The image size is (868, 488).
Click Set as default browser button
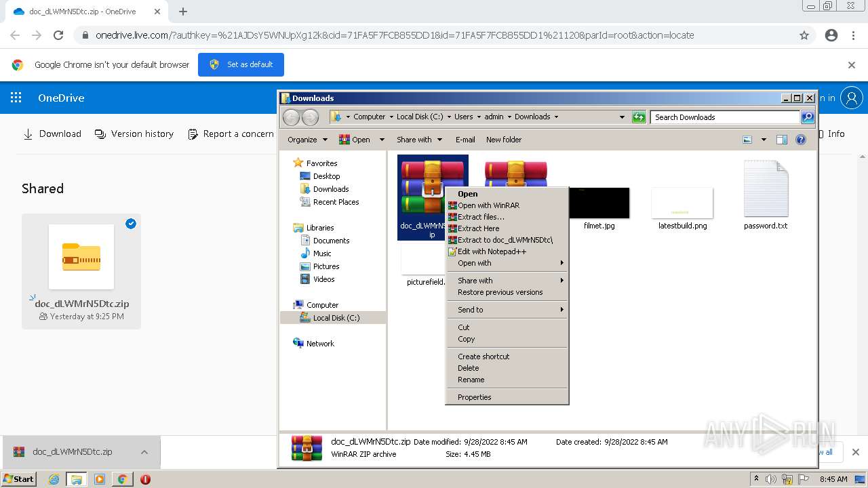pos(241,64)
